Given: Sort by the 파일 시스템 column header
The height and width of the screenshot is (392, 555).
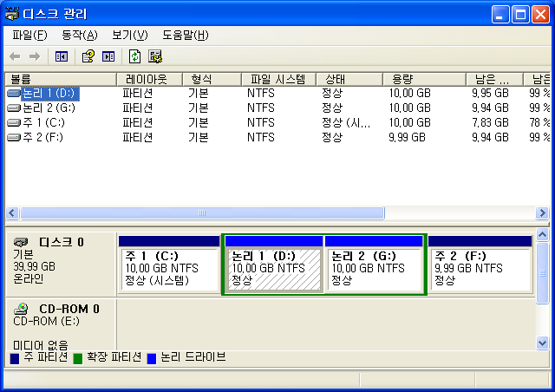Looking at the screenshot, I should click(x=278, y=79).
